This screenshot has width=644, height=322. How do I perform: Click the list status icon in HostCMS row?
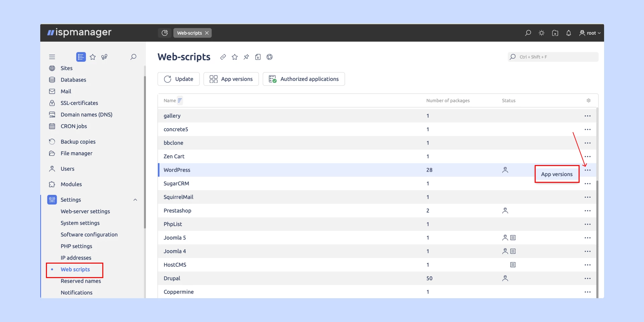tap(513, 265)
